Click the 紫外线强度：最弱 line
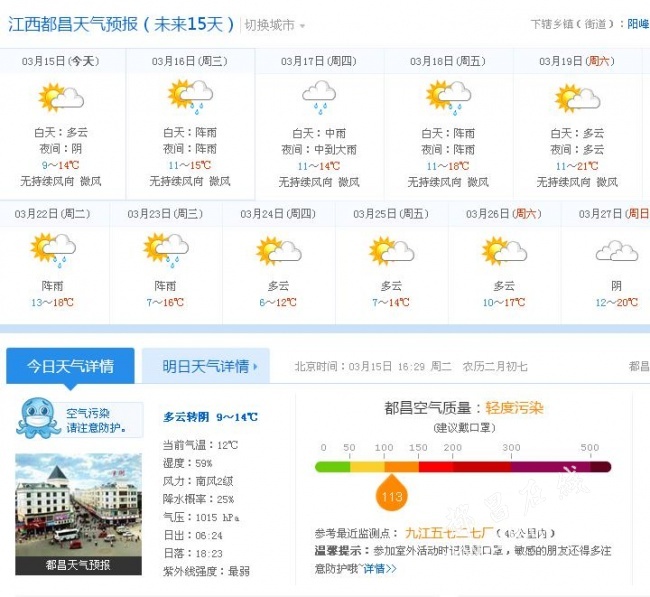The image size is (650, 597). point(206,571)
